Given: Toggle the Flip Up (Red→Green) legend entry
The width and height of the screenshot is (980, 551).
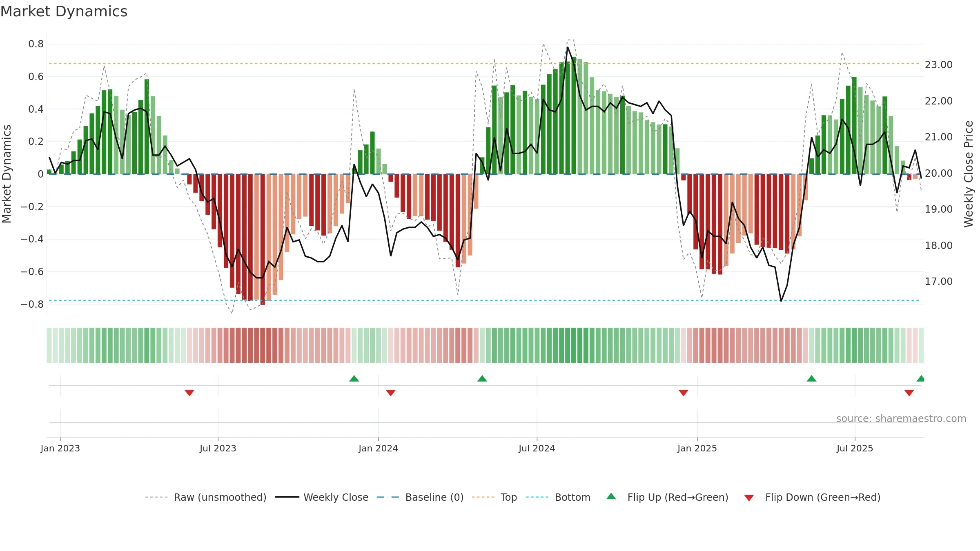Looking at the screenshot, I should [667, 497].
